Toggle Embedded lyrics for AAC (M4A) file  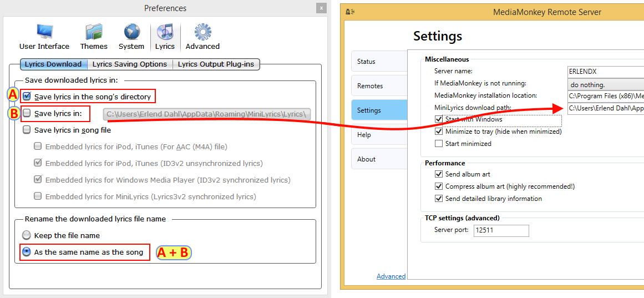pyautogui.click(x=37, y=147)
